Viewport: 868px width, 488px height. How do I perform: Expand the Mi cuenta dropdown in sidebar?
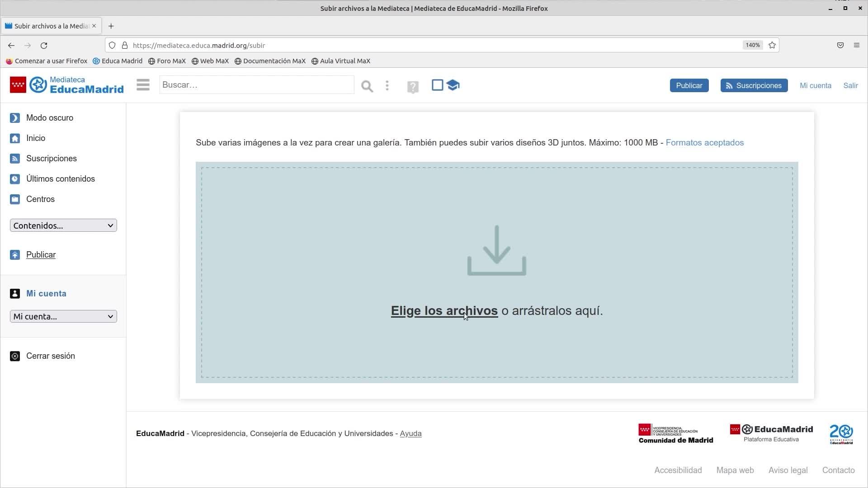click(x=63, y=316)
